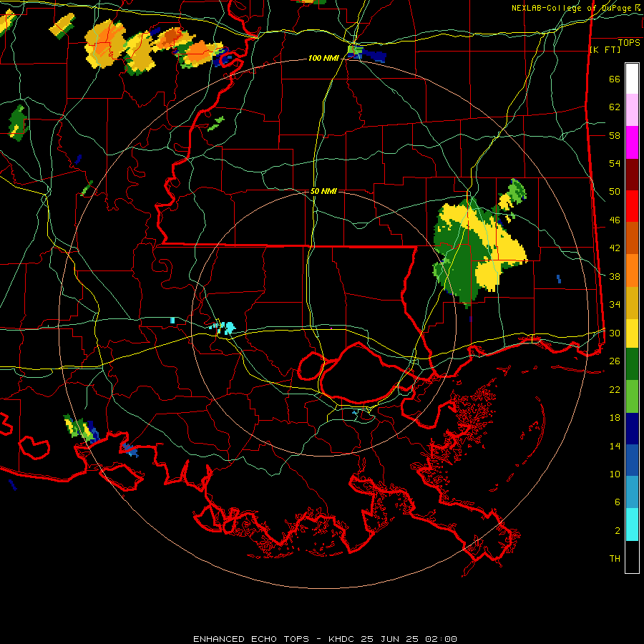Viewport: 644px width, 644px height.
Task: Click the TOPS legend title
Action: tap(629, 43)
